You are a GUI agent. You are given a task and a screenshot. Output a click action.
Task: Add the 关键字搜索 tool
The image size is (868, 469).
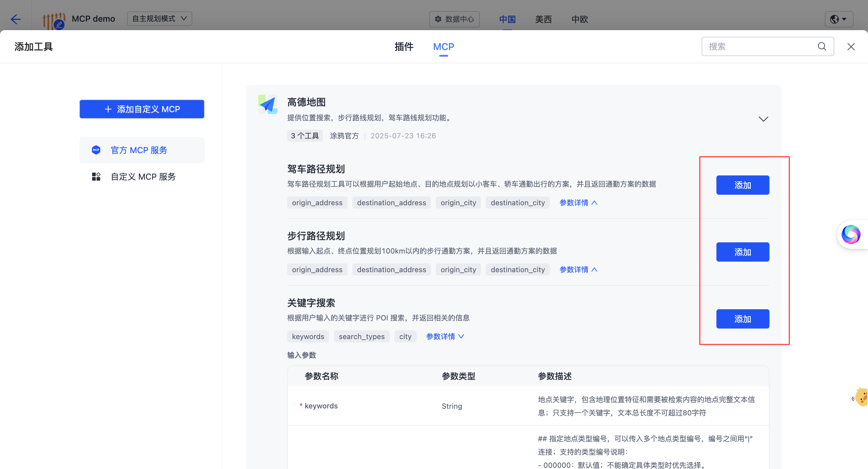pyautogui.click(x=742, y=319)
